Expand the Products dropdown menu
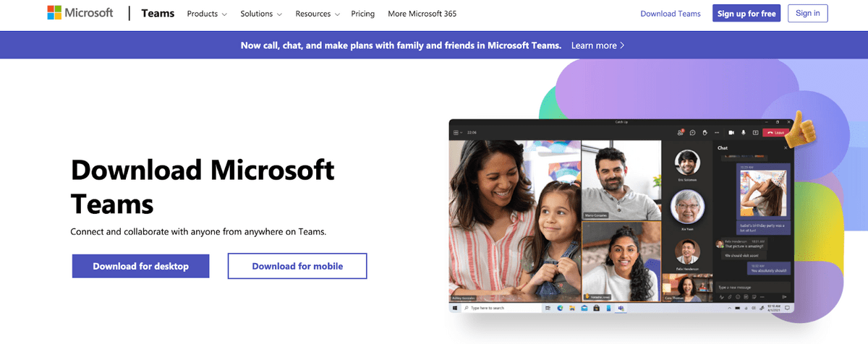 click(207, 14)
